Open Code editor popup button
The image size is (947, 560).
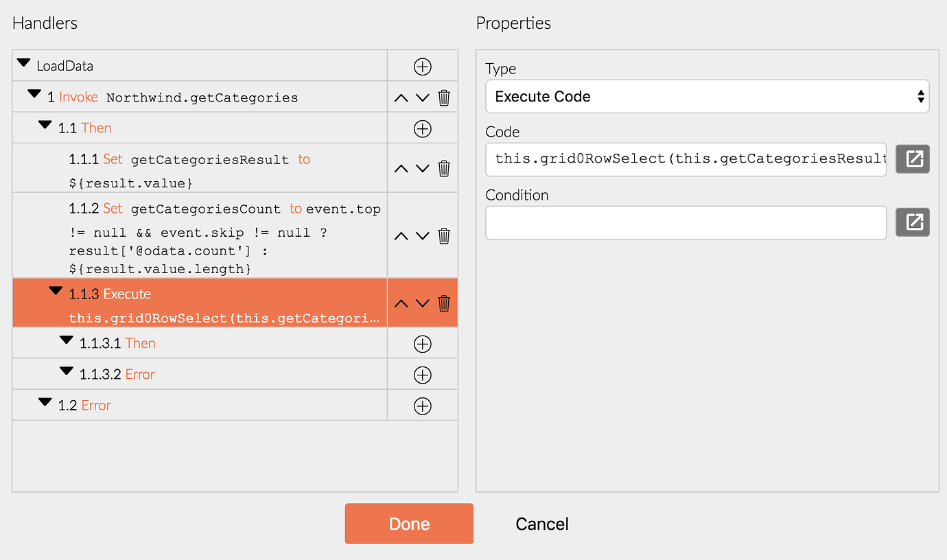(913, 159)
